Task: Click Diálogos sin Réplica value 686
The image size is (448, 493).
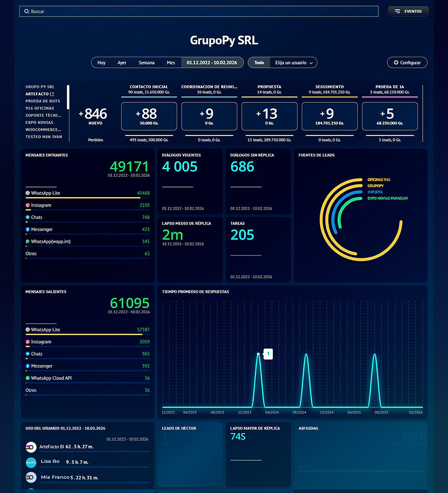Action: click(x=242, y=166)
